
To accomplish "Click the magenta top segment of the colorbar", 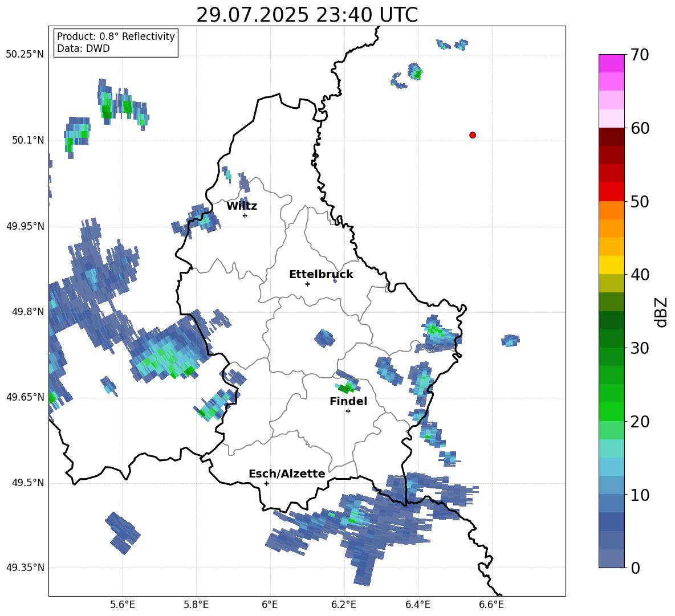I will click(x=611, y=63).
